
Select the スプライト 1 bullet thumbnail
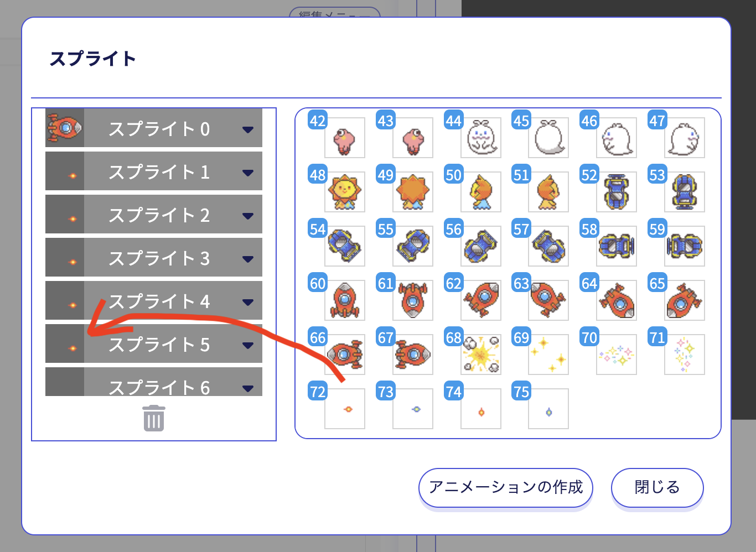pyautogui.click(x=65, y=171)
